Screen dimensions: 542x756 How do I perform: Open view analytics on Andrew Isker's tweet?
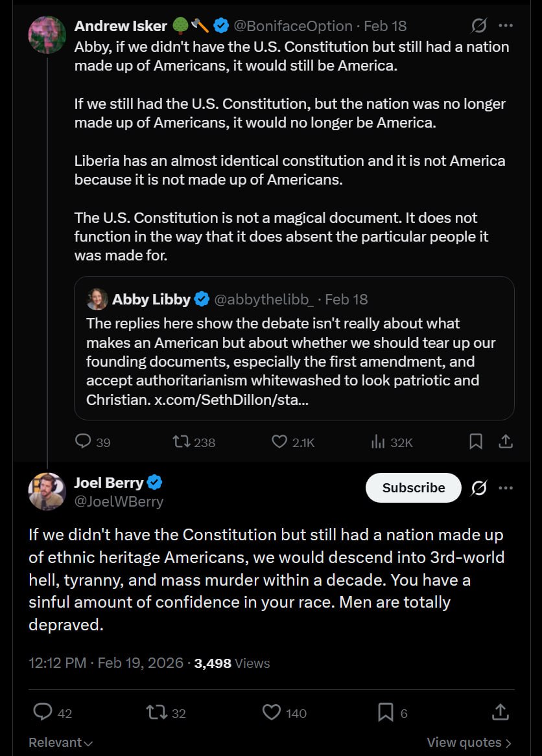click(378, 442)
